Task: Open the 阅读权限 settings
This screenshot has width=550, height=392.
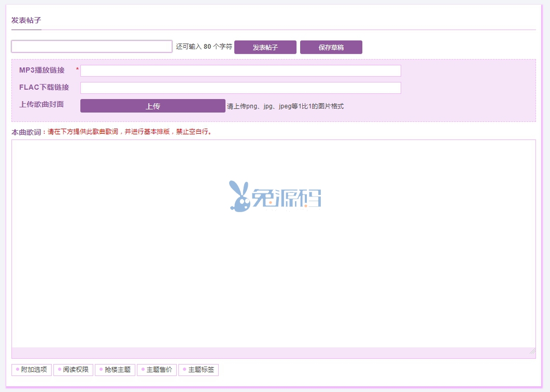Action: 73,370
